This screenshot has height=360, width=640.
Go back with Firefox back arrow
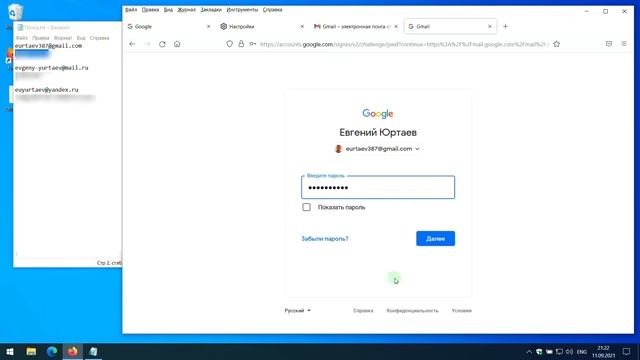[132, 44]
